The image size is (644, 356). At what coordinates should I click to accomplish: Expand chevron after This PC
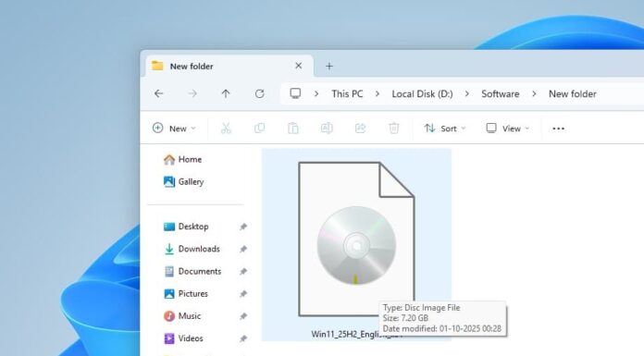[x=377, y=93]
